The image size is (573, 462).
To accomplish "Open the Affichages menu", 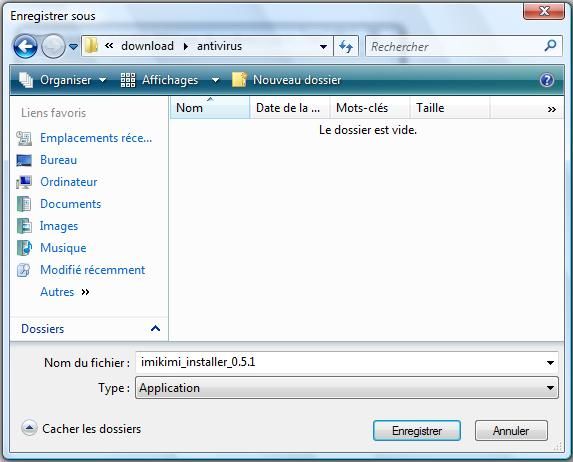I will [x=170, y=80].
